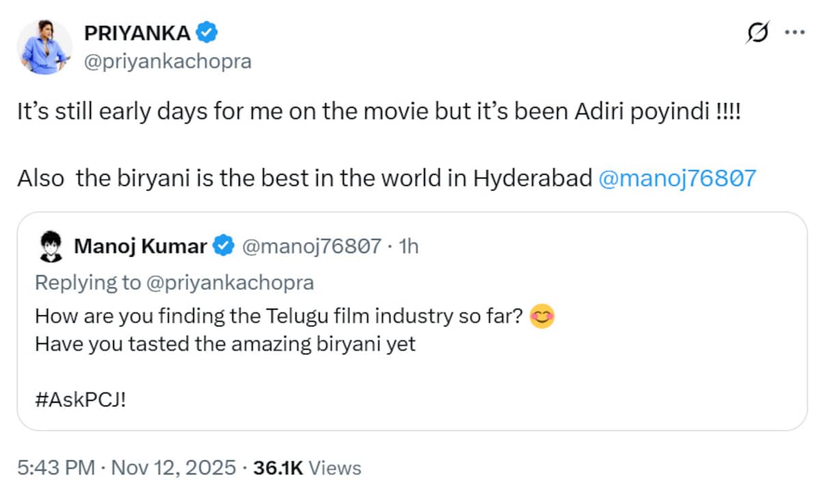
Task: Click the 1h timestamp on the quoted tweet
Action: [407, 247]
